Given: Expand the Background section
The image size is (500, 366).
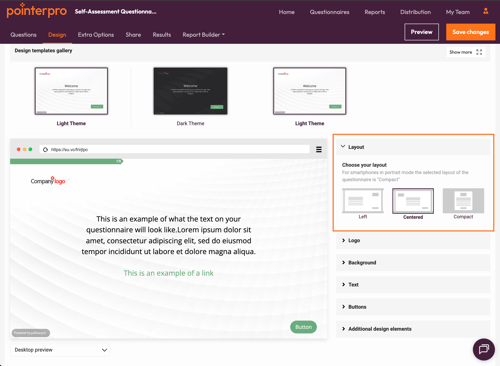Looking at the screenshot, I should pyautogui.click(x=413, y=263).
